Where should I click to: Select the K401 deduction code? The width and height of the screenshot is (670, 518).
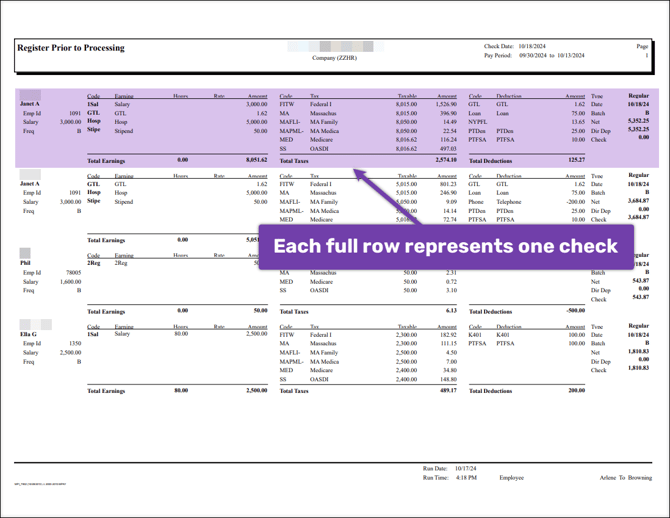475,335
